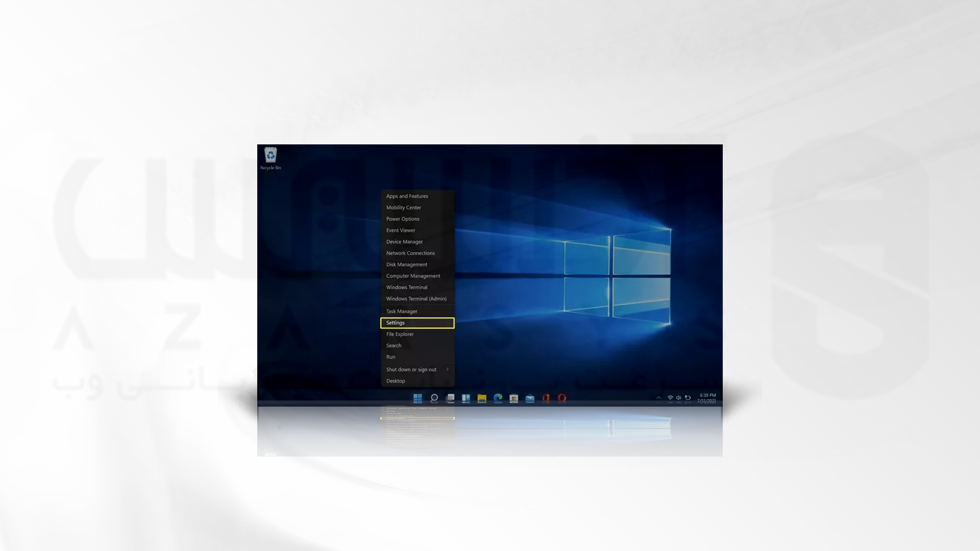Open the Widgets icon on taskbar
The width and height of the screenshot is (980, 551).
point(465,398)
